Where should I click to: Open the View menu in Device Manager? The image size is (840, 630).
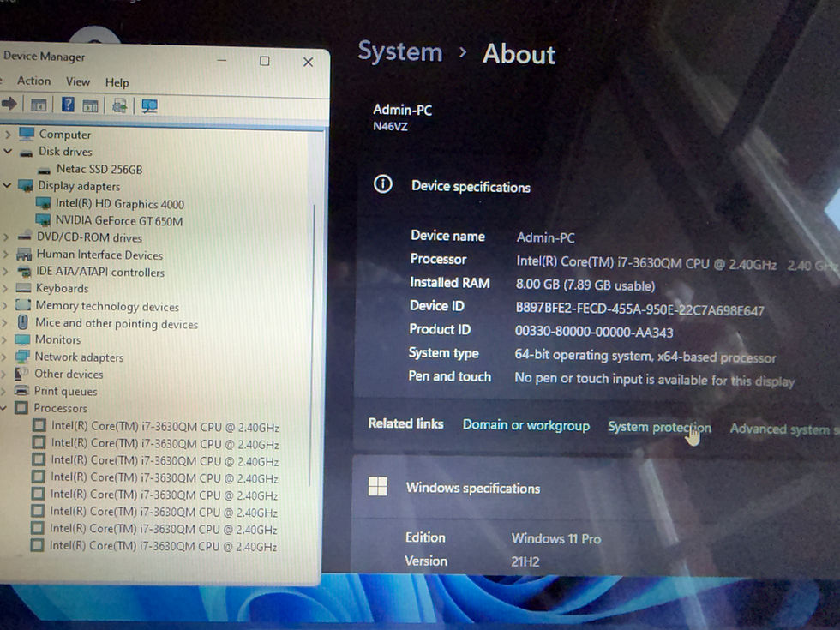78,81
